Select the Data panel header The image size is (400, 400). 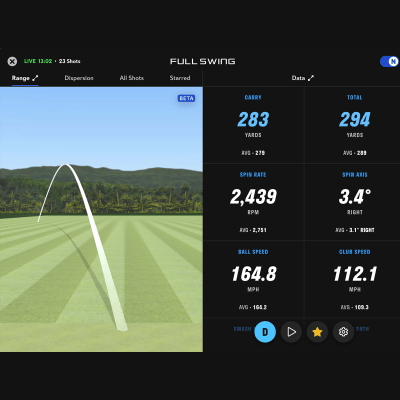pos(298,78)
